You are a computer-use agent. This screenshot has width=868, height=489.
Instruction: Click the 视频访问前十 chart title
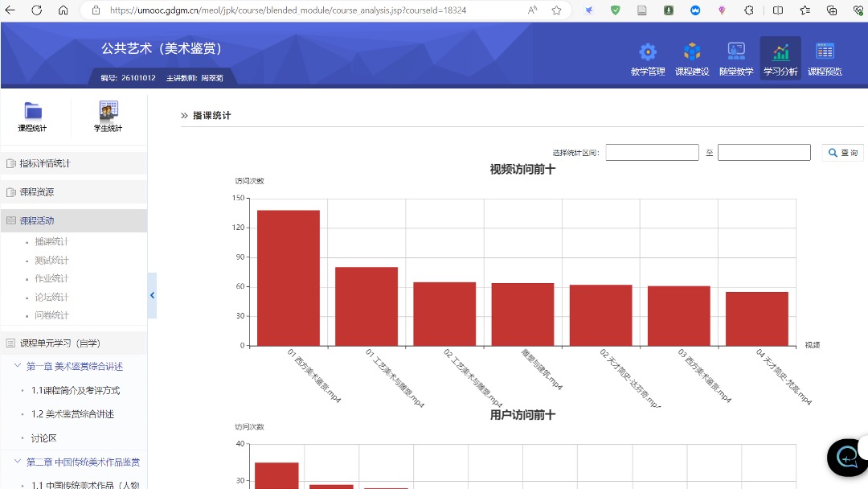(x=522, y=170)
